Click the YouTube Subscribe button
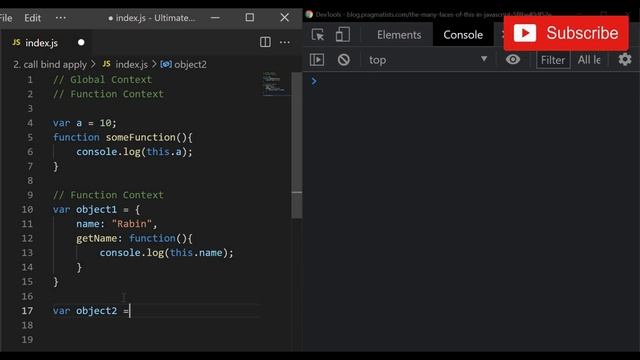 pos(566,33)
